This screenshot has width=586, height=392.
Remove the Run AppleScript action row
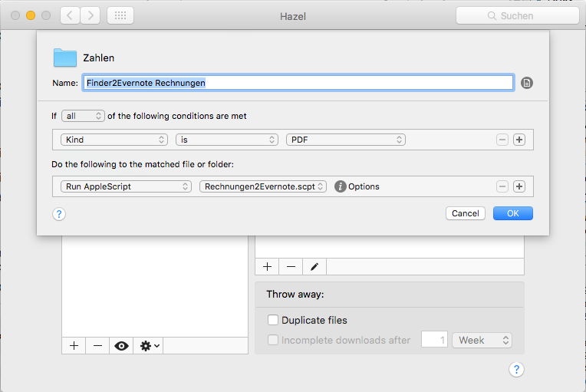(x=502, y=186)
